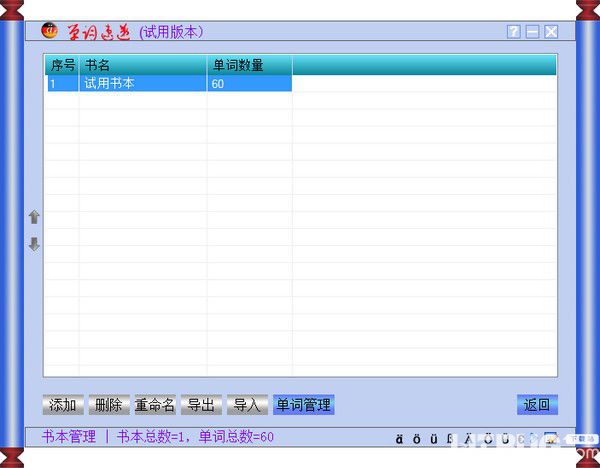Click the move-up arrow beside the book list

click(x=34, y=217)
